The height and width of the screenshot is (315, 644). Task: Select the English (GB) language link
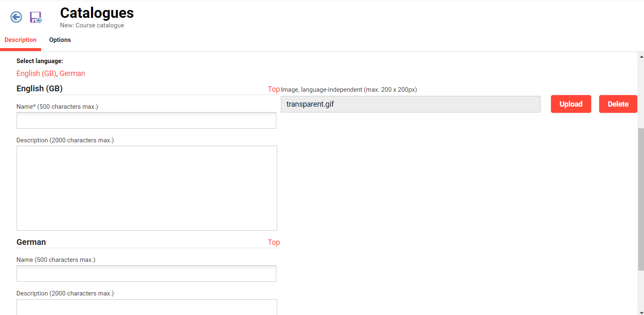pos(36,73)
